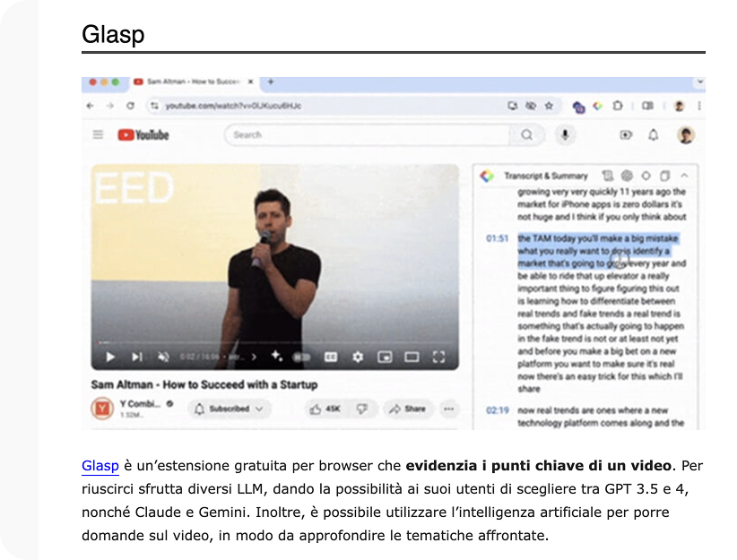The height and width of the screenshot is (560, 737).
Task: Toggle closed captions CC button
Action: [331, 357]
